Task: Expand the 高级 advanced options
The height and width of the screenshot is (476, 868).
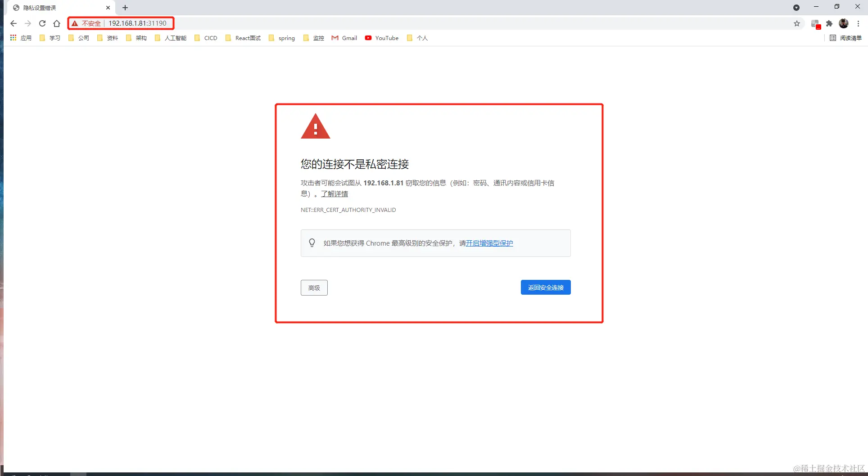Action: point(314,287)
